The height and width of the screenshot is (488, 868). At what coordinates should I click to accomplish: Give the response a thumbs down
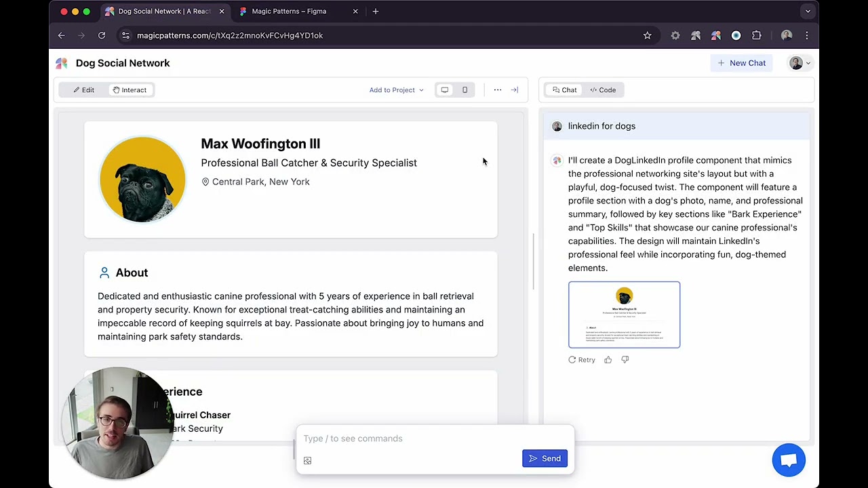(x=625, y=360)
